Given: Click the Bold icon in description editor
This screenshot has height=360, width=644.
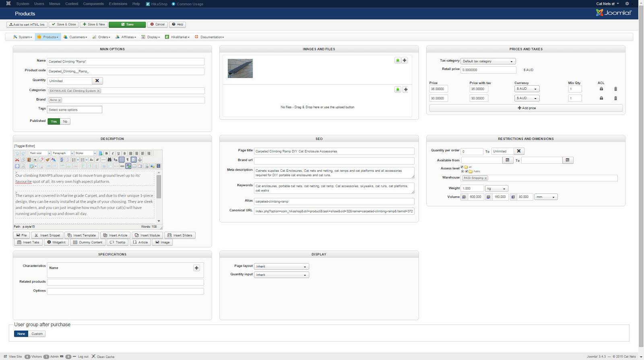Looking at the screenshot, I should tap(106, 153).
